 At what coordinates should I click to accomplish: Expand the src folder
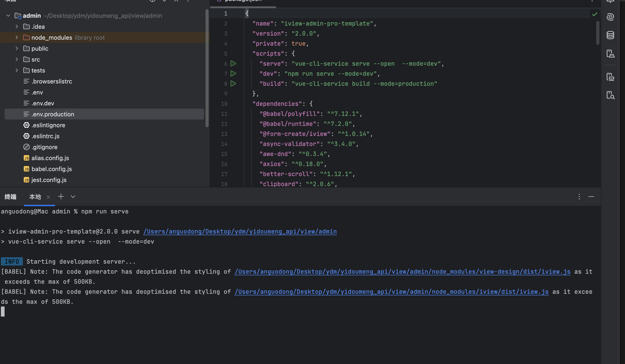coord(17,60)
